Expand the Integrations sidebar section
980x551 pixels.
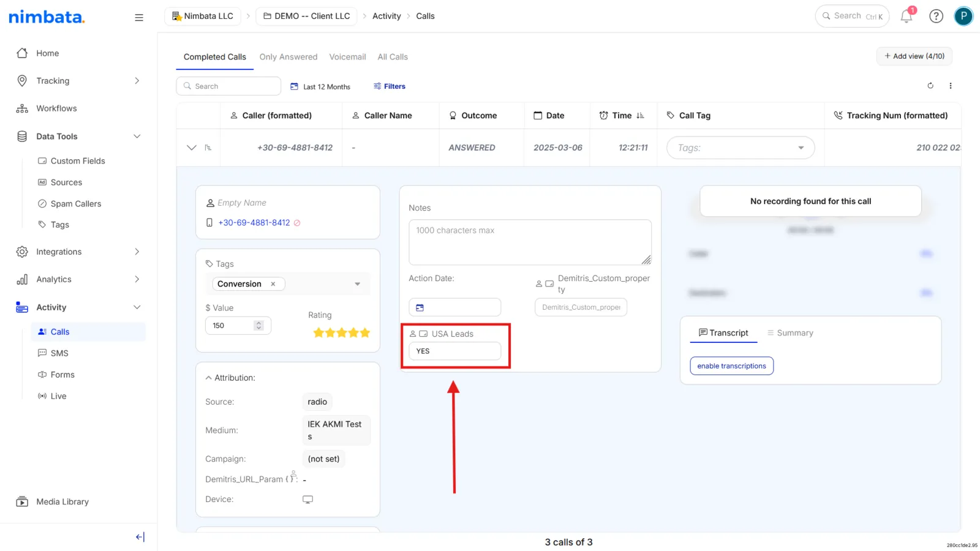[x=137, y=252]
